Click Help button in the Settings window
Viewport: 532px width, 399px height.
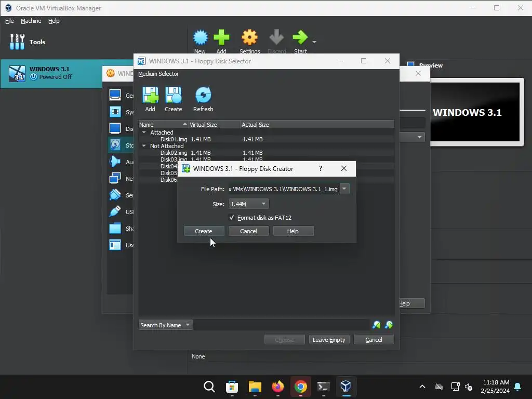[412, 303]
